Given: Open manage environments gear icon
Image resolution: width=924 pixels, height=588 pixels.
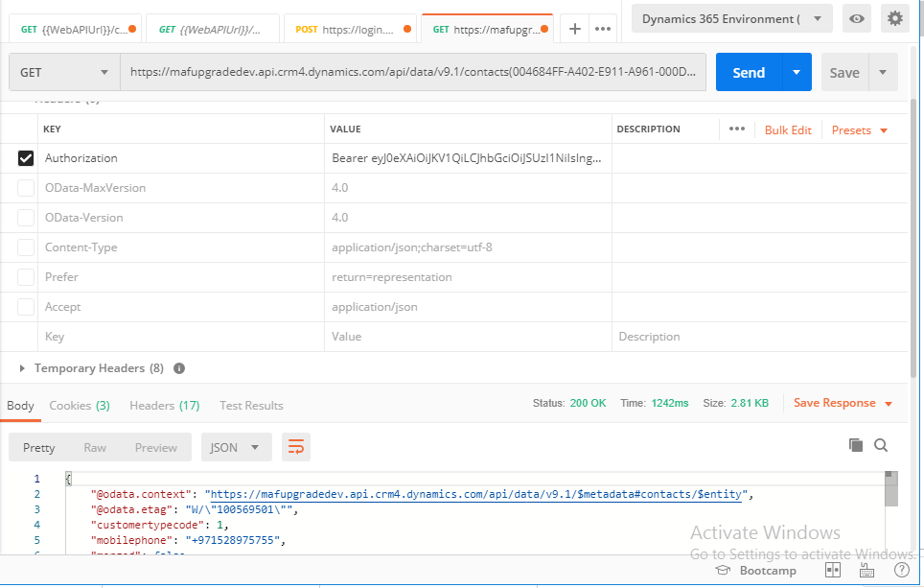Looking at the screenshot, I should pyautogui.click(x=895, y=18).
